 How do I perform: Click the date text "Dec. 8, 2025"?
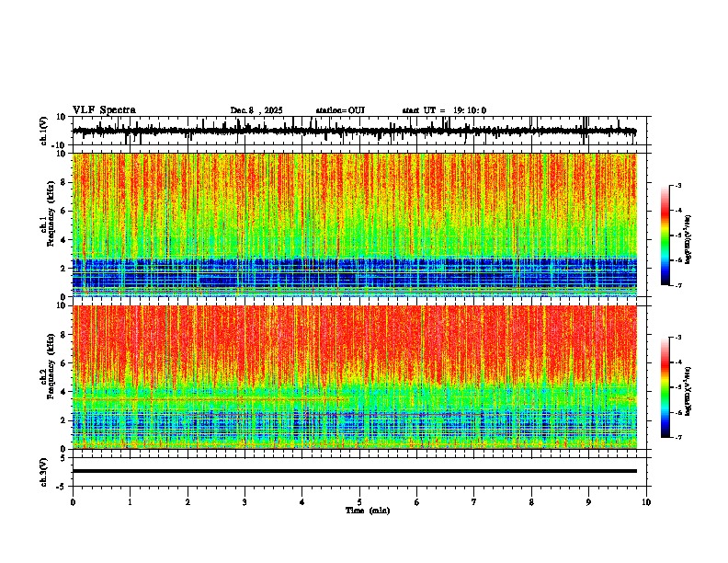pos(256,110)
